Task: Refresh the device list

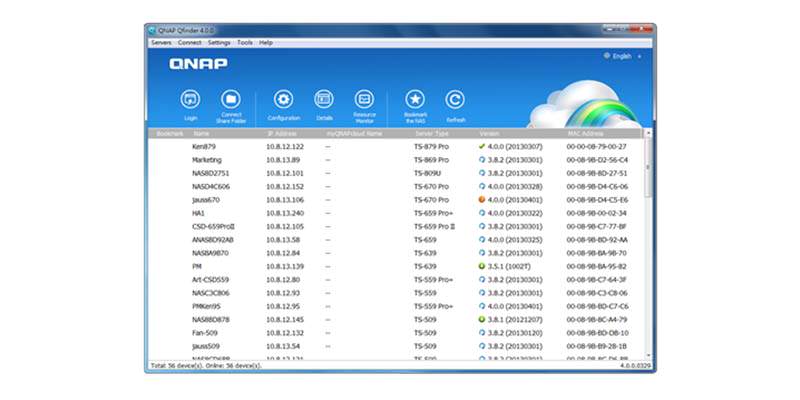Action: (455, 99)
